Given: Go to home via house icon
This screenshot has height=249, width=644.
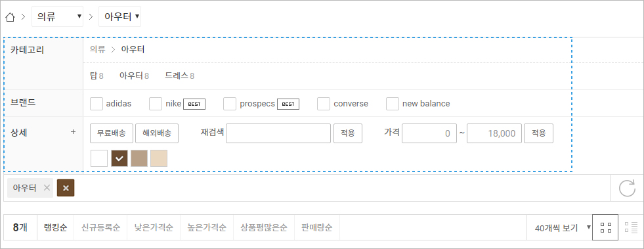Looking at the screenshot, I should [11, 17].
